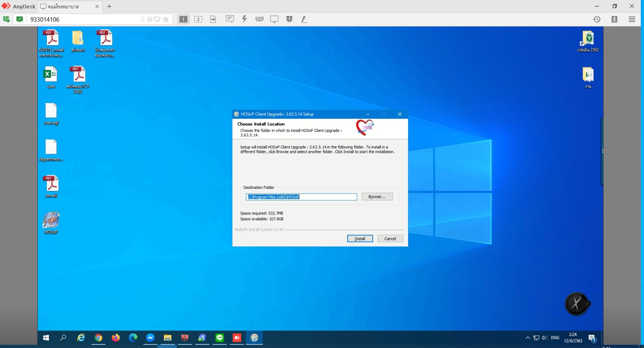Screen dimensions: 644x348
Task: Click the AnyDesk download/install icon
Action: point(614,19)
